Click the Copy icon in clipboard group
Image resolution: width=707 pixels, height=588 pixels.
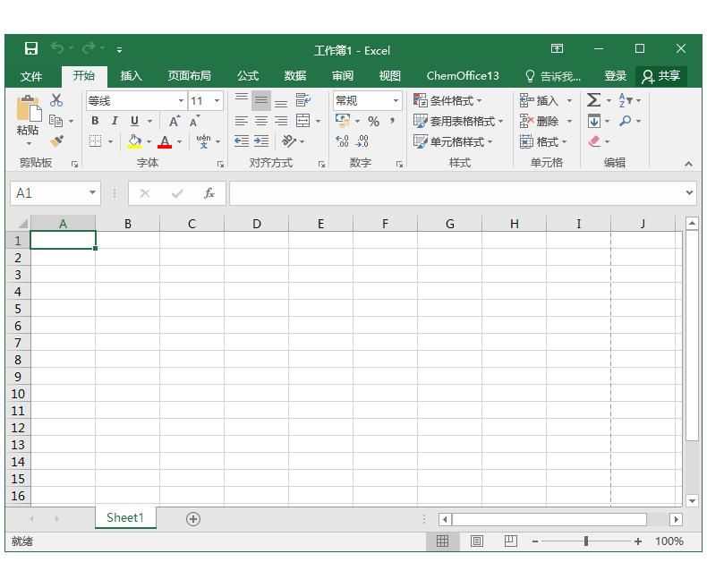tap(55, 121)
